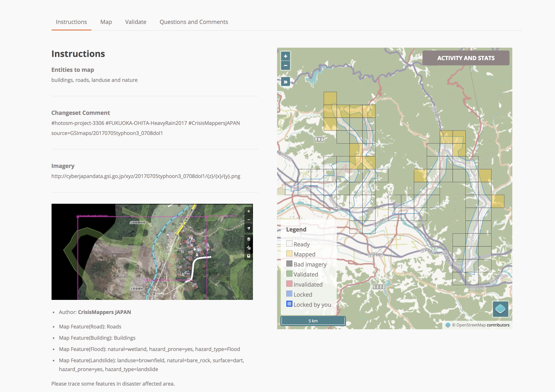Select the Imagery heading
This screenshot has width=555, height=392.
pos(63,166)
